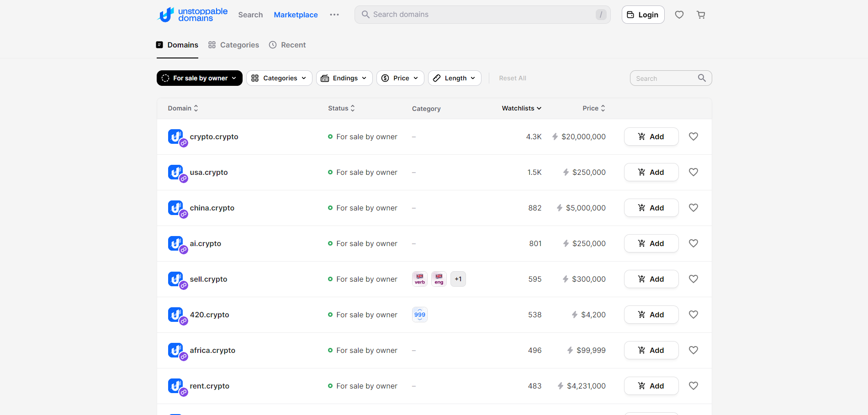Add africa.crypto to cart
The height and width of the screenshot is (415, 868).
(651, 350)
